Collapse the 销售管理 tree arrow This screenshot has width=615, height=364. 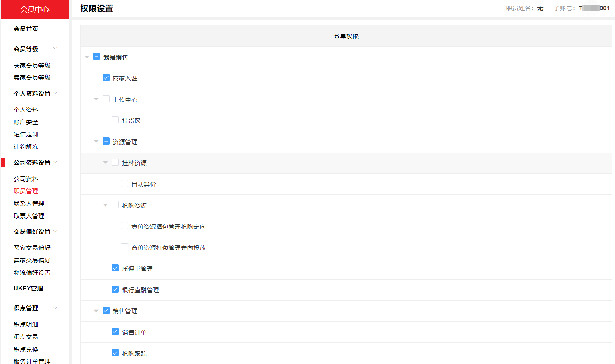pyautogui.click(x=96, y=311)
